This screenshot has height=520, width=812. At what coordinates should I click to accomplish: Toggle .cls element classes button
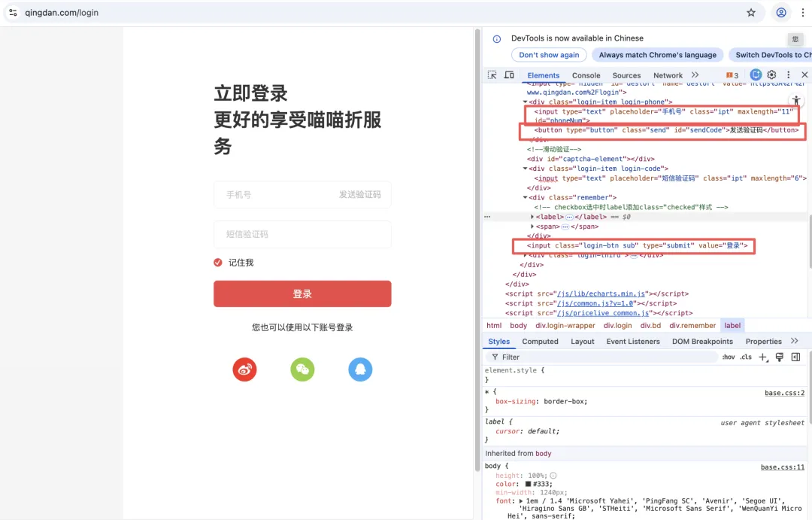point(746,357)
